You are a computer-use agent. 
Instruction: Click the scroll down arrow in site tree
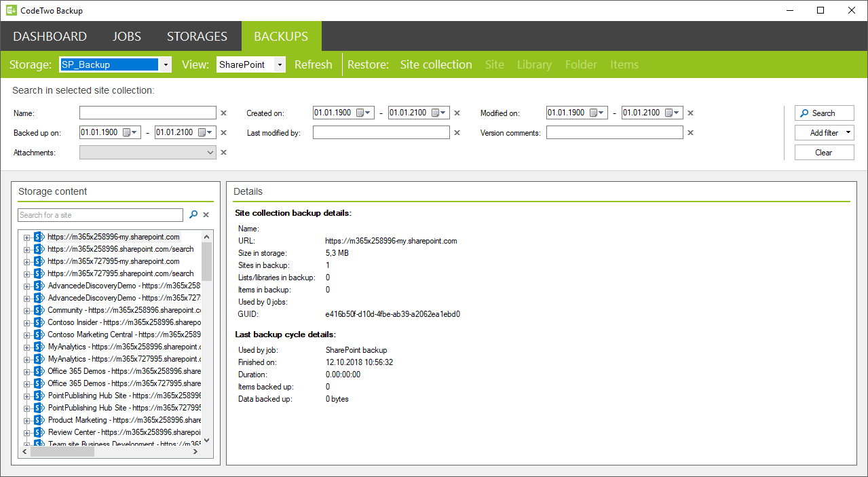coord(207,440)
